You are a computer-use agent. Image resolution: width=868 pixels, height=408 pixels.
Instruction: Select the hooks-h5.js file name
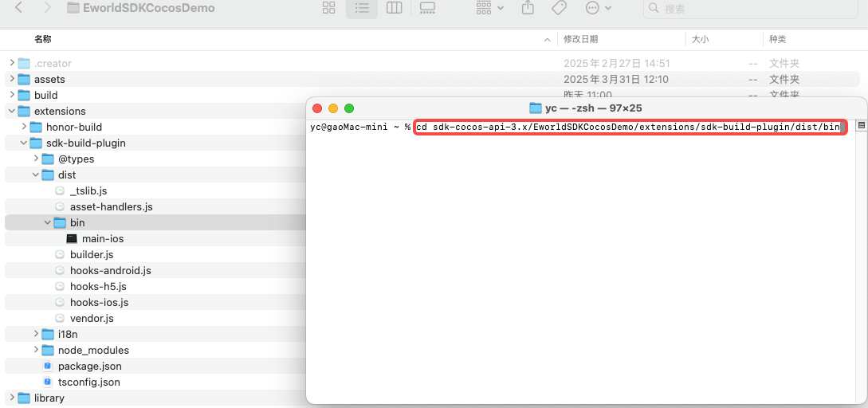click(x=98, y=287)
